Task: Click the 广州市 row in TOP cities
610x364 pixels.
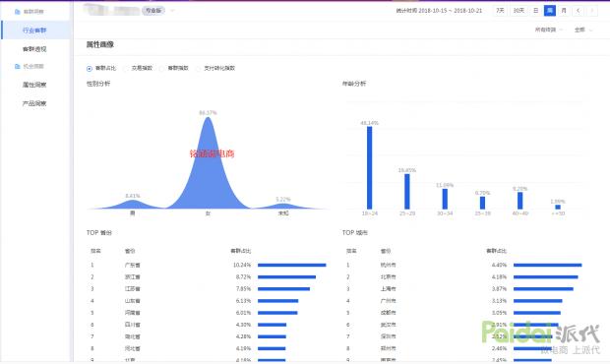Action: [463, 301]
